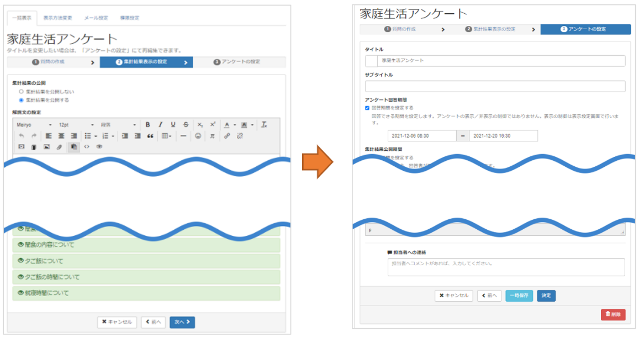Toggle bold formatting in the editor
644x337 pixels.
(x=148, y=124)
